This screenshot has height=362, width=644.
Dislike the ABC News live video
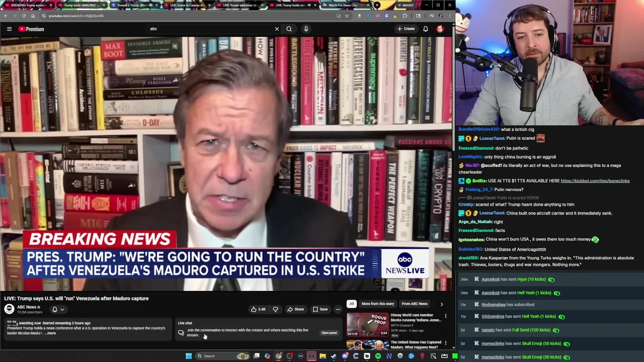pos(275,309)
